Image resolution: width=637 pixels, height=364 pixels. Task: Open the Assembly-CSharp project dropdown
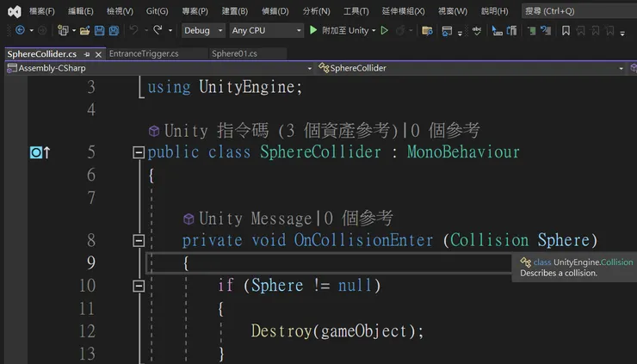click(x=159, y=68)
